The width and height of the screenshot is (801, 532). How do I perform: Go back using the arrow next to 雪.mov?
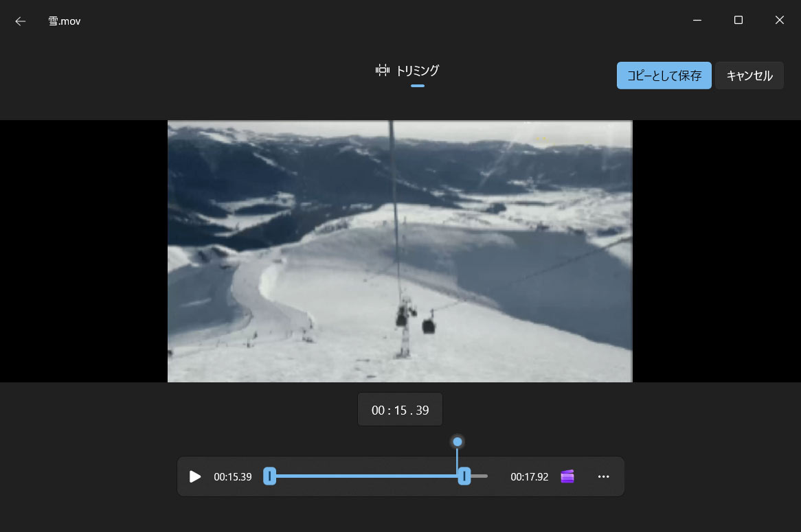21,21
